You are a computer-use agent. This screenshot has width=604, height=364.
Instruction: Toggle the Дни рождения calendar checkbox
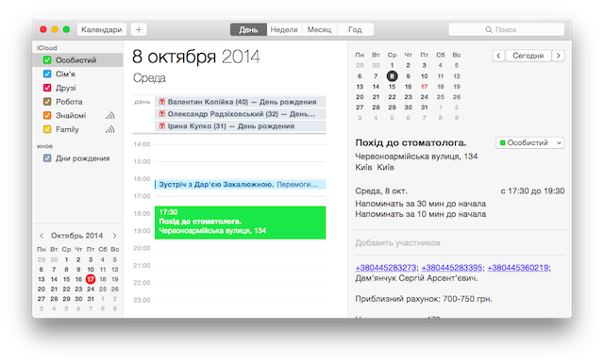click(47, 158)
